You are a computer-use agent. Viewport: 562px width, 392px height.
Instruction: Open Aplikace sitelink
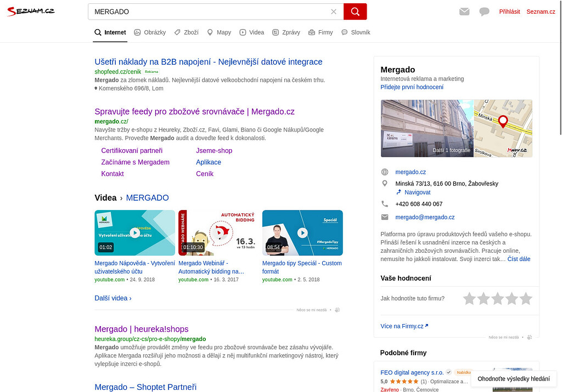(208, 162)
